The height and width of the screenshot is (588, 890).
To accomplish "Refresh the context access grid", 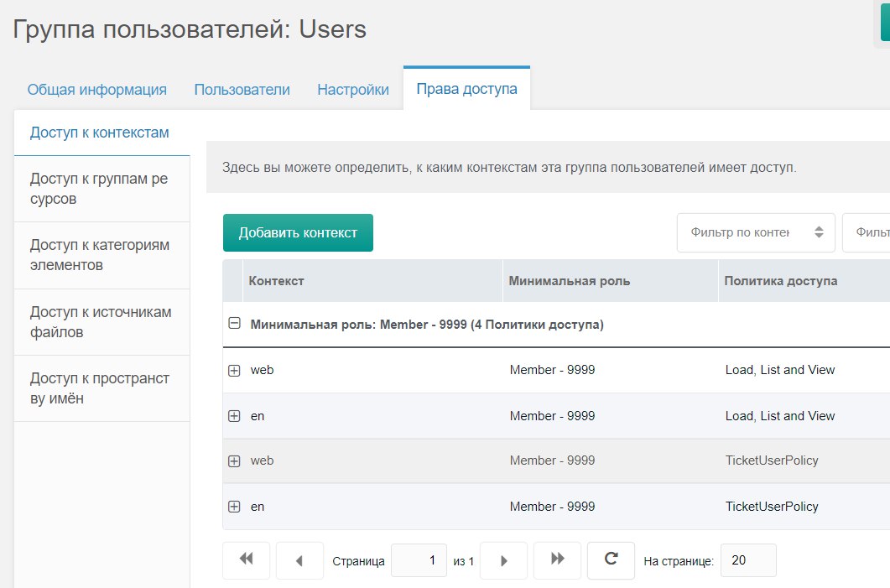I will tap(611, 560).
